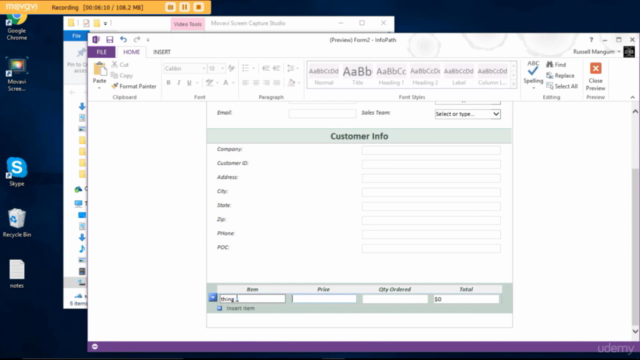This screenshot has width=640, height=360.
Task: Apply the Title font style
Action: click(357, 75)
